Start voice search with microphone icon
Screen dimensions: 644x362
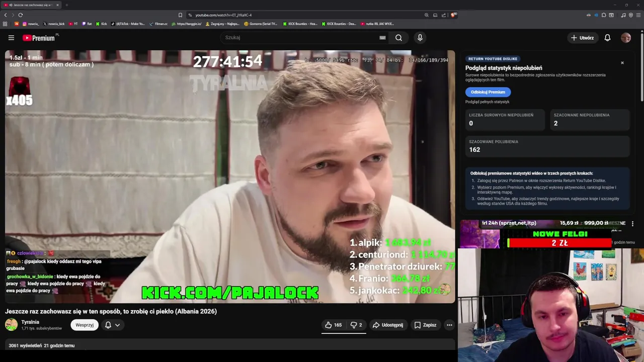click(x=420, y=38)
